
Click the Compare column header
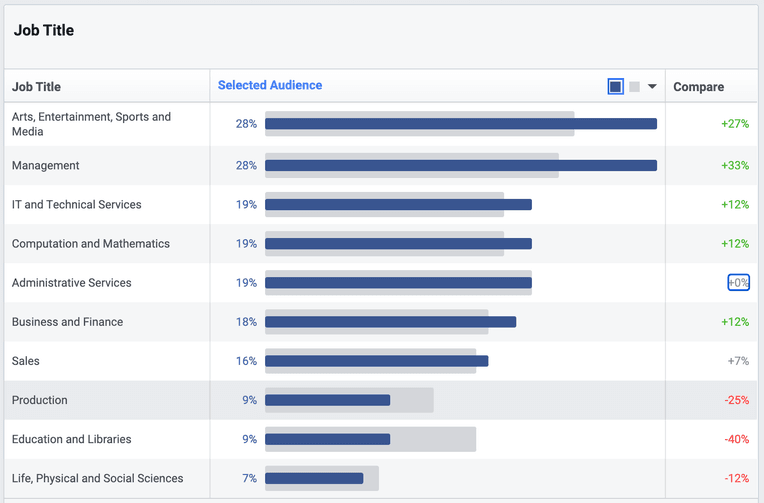698,87
